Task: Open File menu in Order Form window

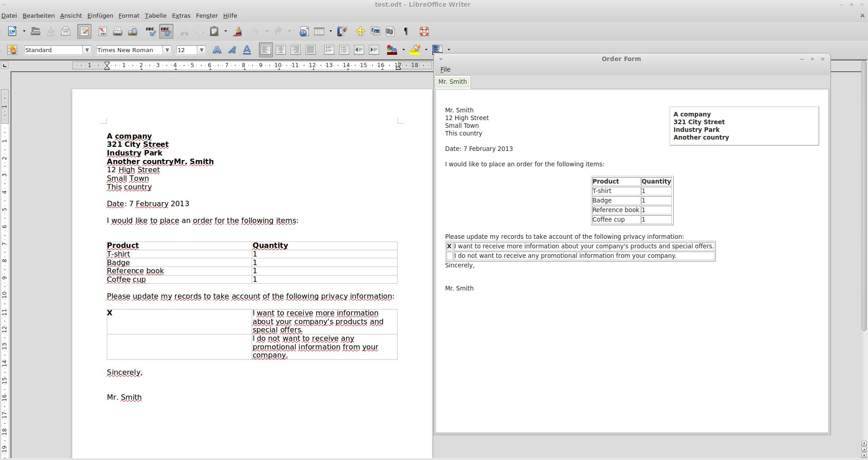Action: pyautogui.click(x=445, y=69)
